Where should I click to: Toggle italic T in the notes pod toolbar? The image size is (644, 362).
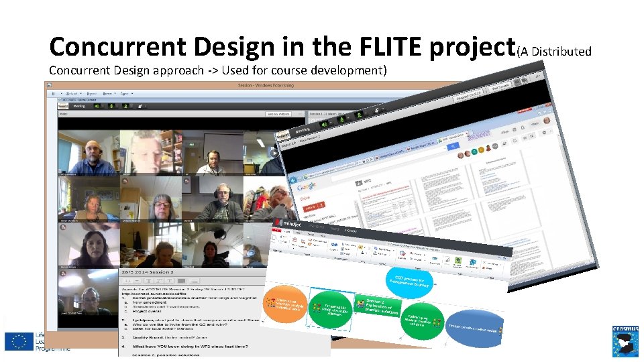(159, 281)
